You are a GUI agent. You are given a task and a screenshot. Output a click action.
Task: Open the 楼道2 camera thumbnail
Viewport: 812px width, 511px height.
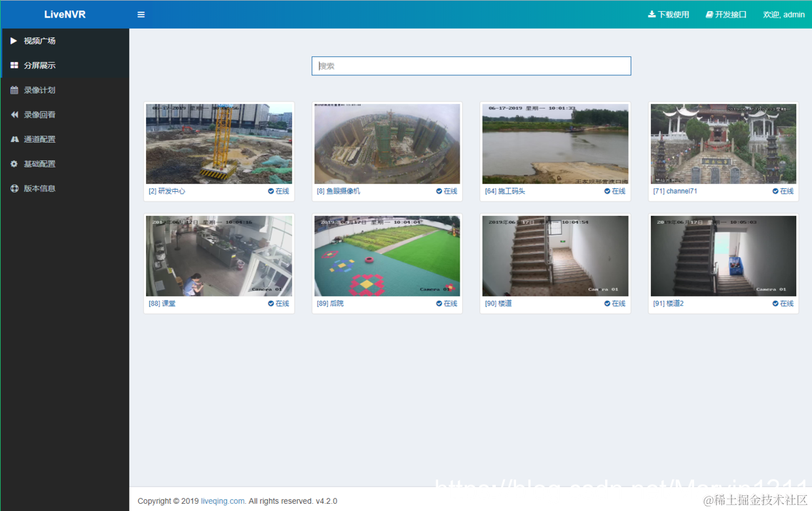coord(724,256)
